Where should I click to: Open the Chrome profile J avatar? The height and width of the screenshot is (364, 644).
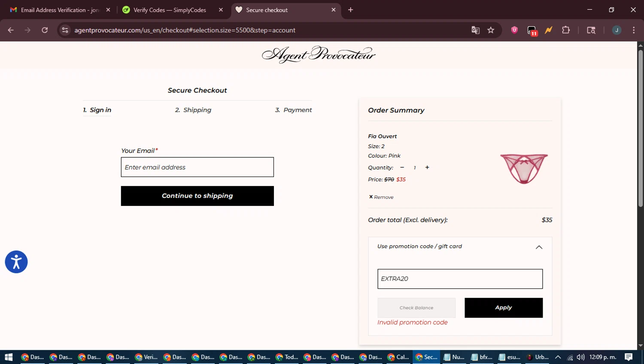point(617,30)
